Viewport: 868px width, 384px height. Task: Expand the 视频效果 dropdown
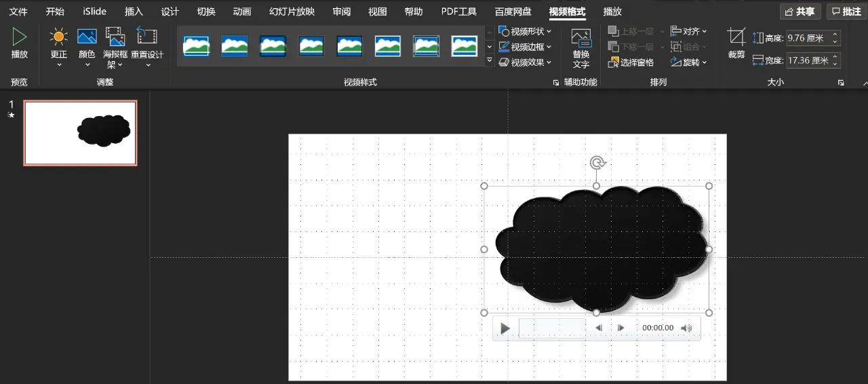coord(526,62)
